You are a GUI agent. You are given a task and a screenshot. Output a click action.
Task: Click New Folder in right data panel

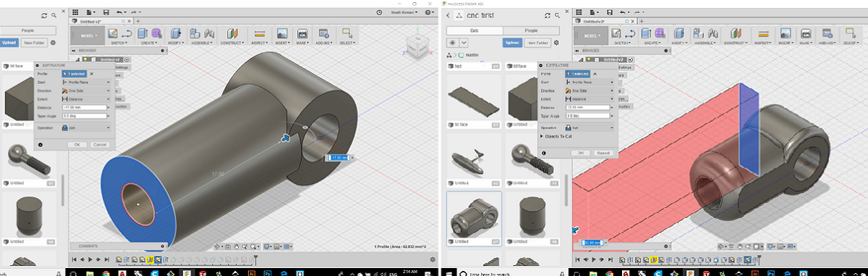pos(537,43)
